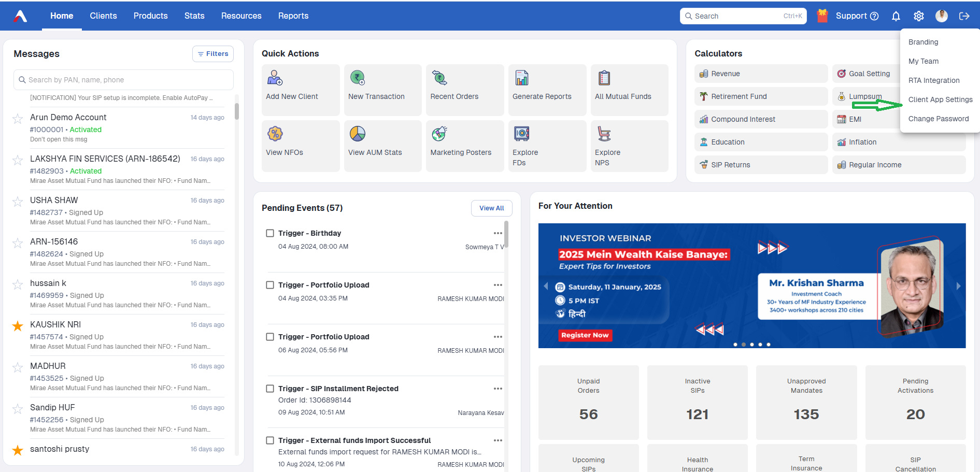Start a New Transaction quick action
Viewport: 980px width, 472px height.
(x=382, y=90)
